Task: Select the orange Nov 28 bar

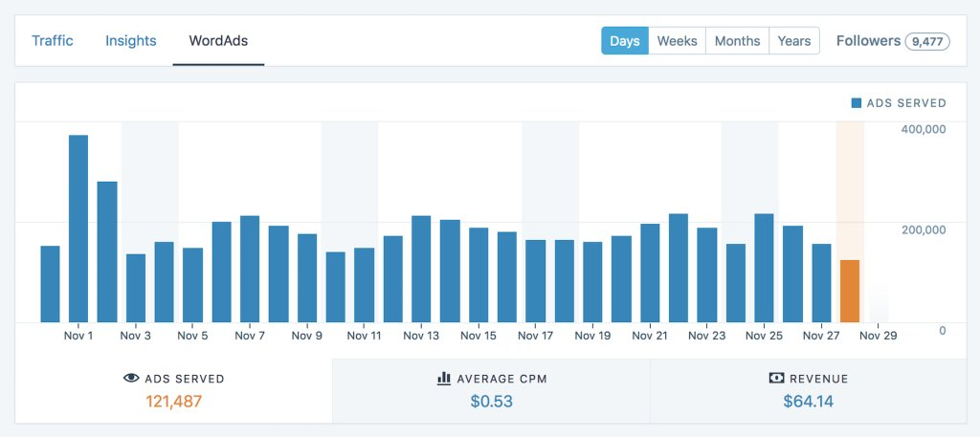Action: (x=850, y=291)
